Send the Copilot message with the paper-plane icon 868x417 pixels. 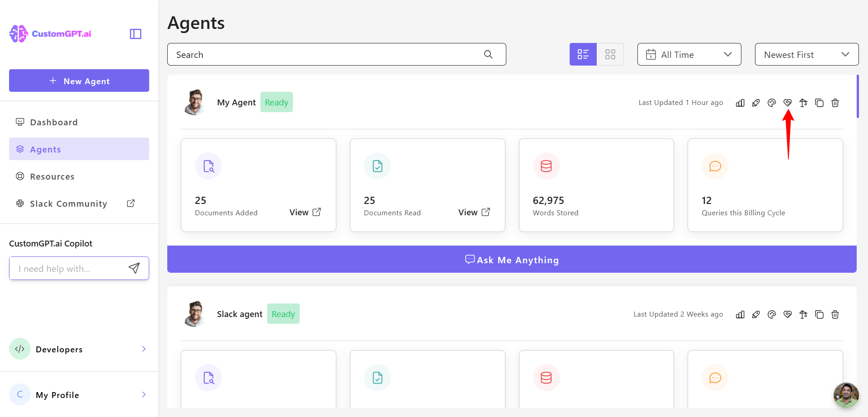coord(134,268)
